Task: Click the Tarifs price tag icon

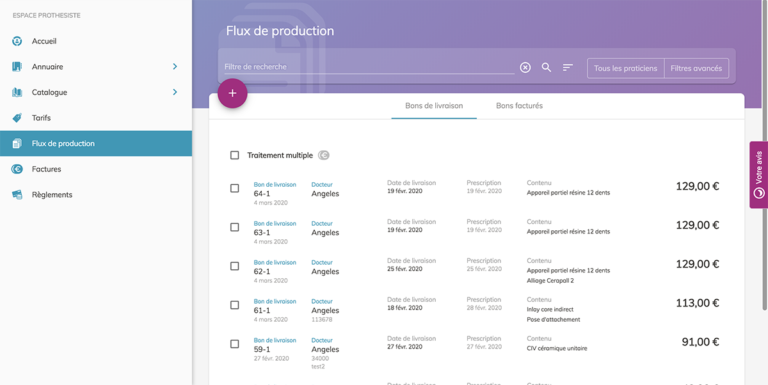Action: (x=17, y=118)
